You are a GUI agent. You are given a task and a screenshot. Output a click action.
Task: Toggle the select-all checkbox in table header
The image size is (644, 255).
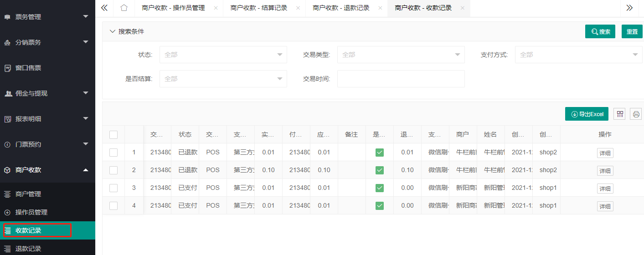tap(113, 135)
